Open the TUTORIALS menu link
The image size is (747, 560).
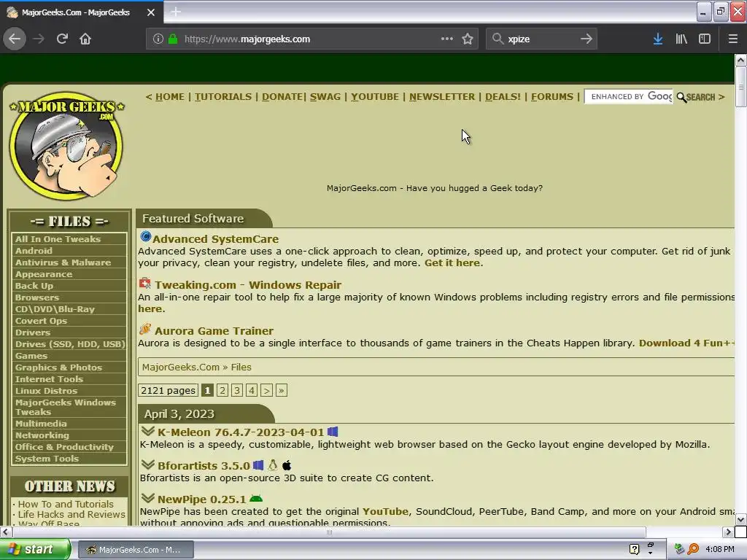[x=223, y=97]
